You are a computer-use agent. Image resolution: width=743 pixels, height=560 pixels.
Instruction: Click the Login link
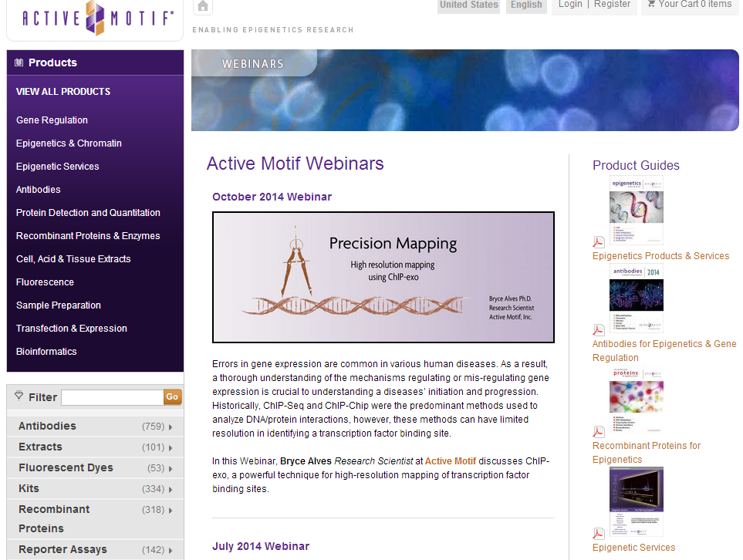(x=570, y=5)
